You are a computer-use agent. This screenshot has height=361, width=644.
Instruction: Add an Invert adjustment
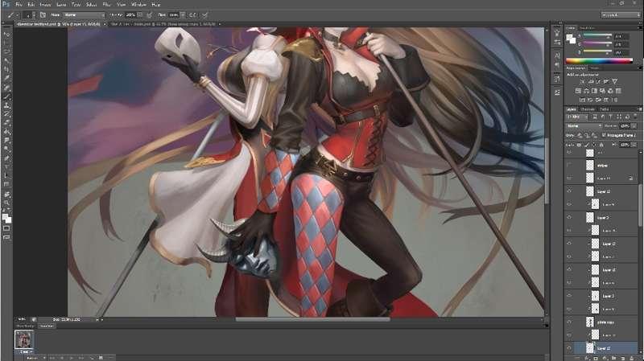(x=582, y=100)
